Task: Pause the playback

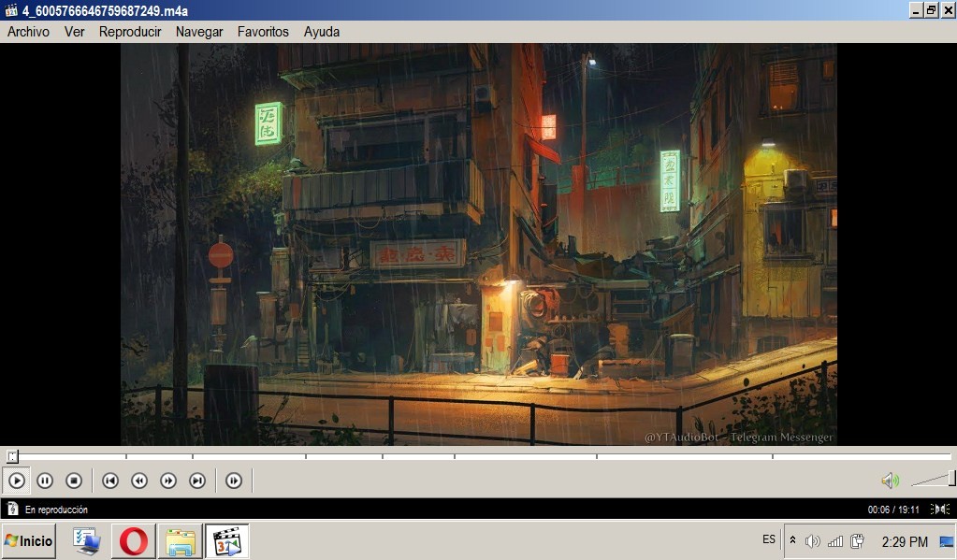Action: 45,481
